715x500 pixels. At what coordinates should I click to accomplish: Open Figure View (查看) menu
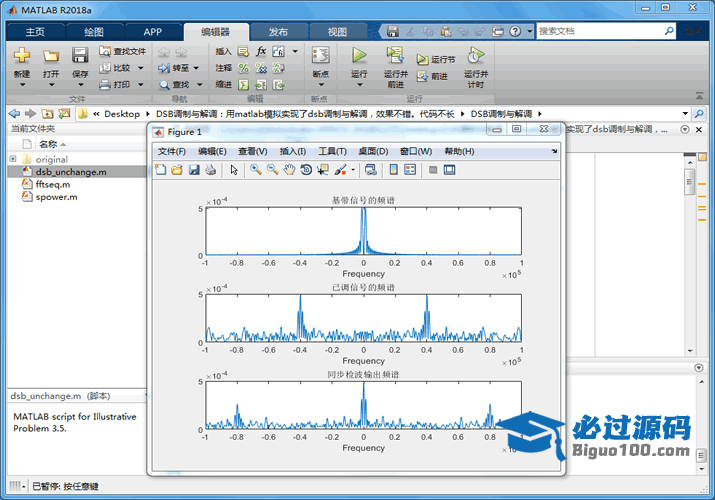click(x=253, y=151)
